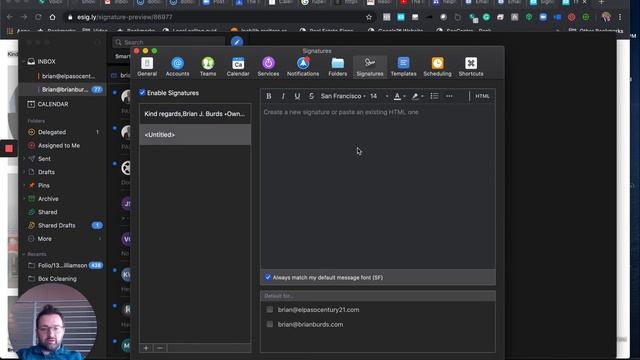Image resolution: width=640 pixels, height=360 pixels.
Task: Uncheck Enable Signatures checkbox
Action: (x=142, y=93)
